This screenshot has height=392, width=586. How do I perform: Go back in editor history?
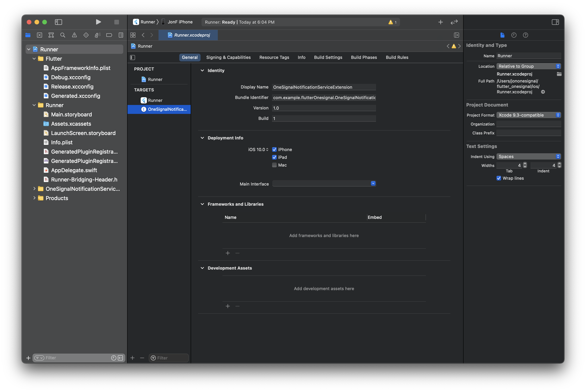143,35
